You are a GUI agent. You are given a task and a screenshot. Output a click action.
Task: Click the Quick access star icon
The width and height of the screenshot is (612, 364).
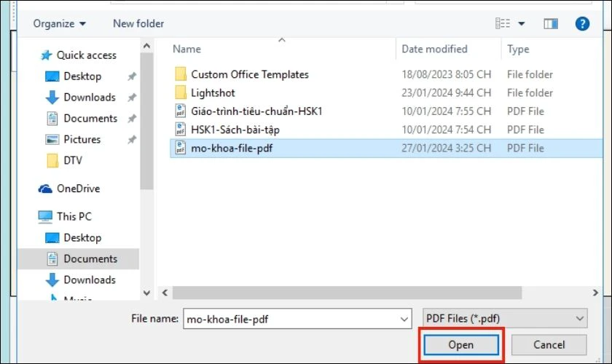click(x=46, y=55)
